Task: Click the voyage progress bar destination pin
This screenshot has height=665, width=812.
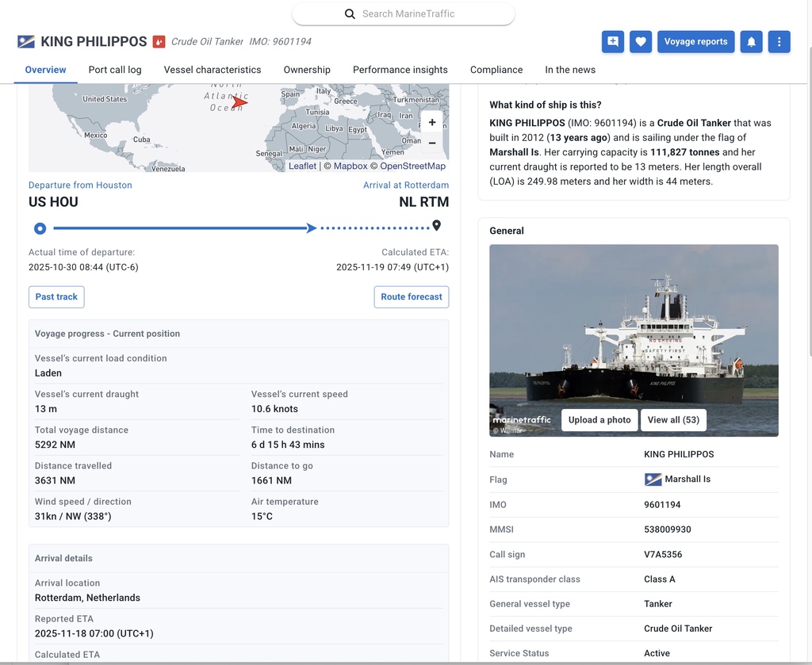Action: 436,226
